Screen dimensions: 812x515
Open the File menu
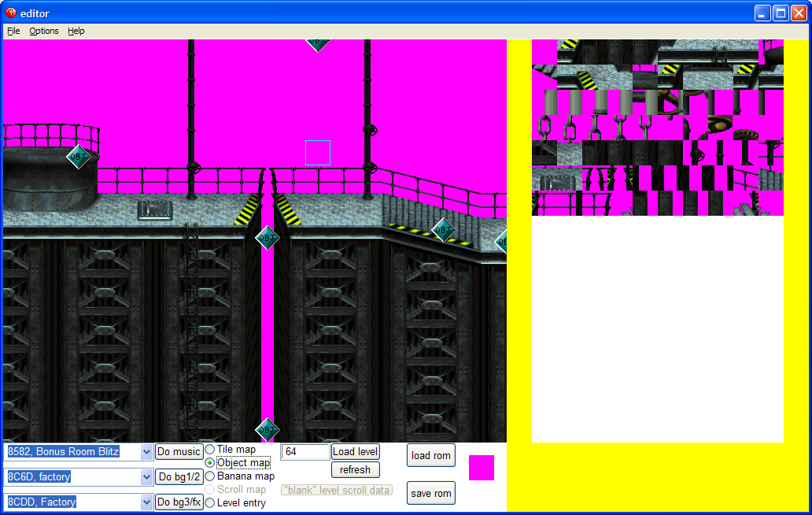pyautogui.click(x=13, y=31)
